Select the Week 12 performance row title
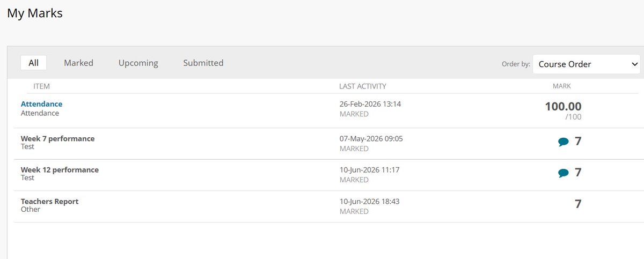The height and width of the screenshot is (259, 644). (60, 169)
